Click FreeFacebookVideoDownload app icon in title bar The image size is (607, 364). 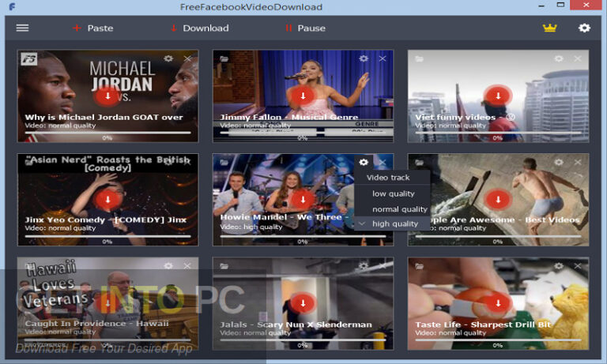tap(12, 7)
